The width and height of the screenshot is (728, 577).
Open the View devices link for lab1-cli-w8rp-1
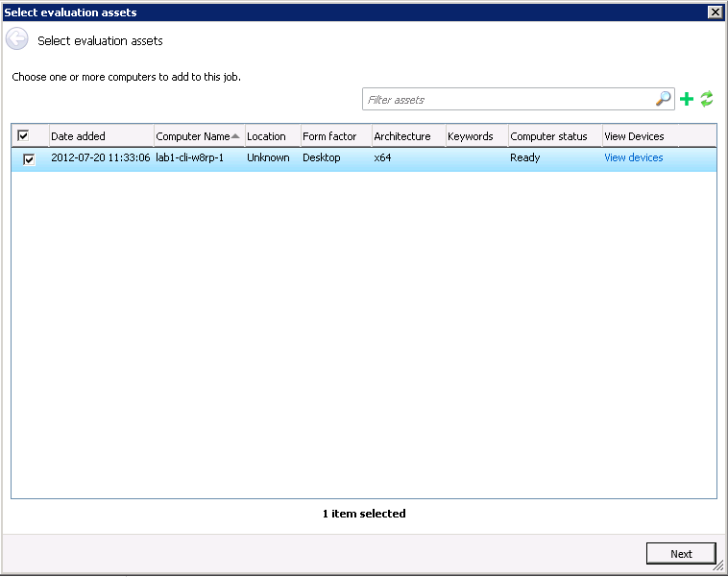point(633,157)
